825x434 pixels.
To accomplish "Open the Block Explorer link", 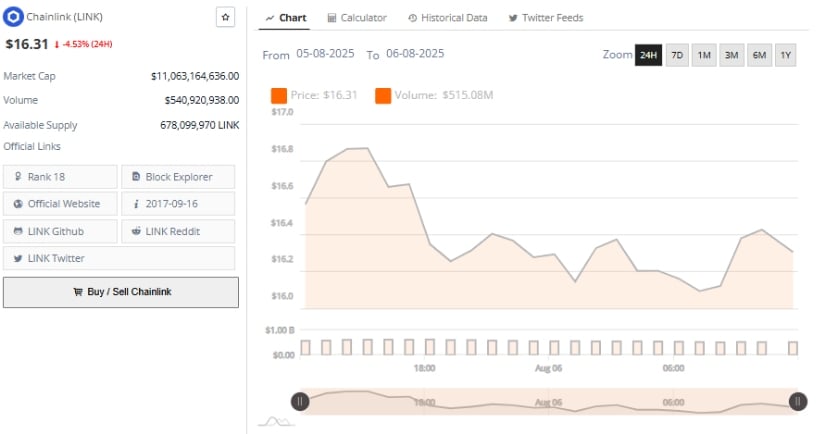I will [178, 177].
